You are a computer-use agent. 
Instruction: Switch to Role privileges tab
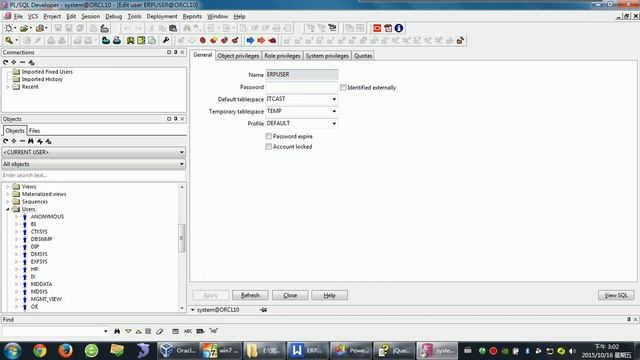tap(282, 56)
